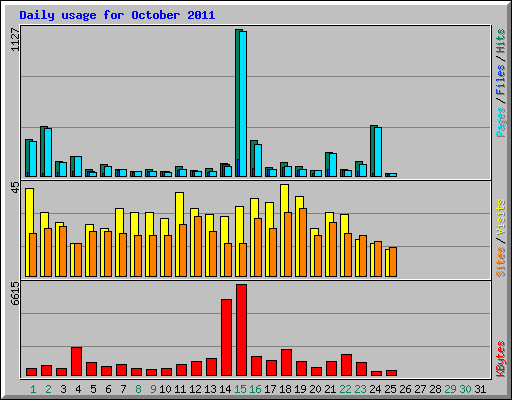Image resolution: width=512 pixels, height=400 pixels.
Task: Click day label 27 on the x-axis
Action: coord(420,389)
